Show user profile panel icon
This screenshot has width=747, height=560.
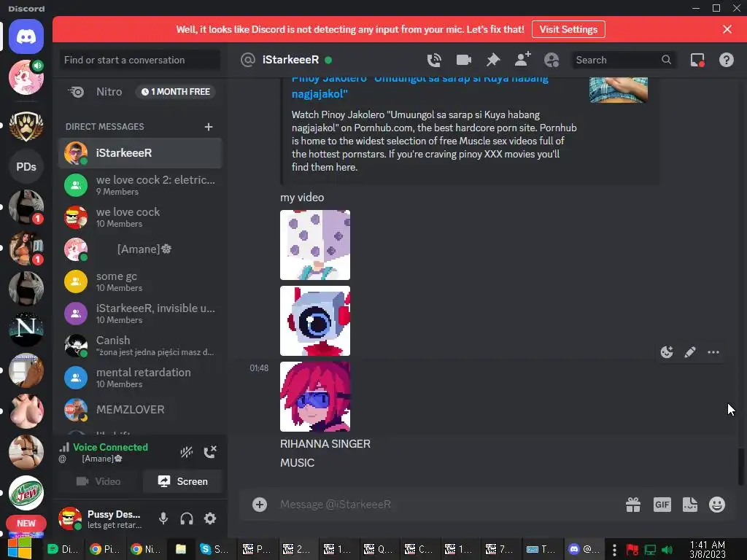point(551,60)
